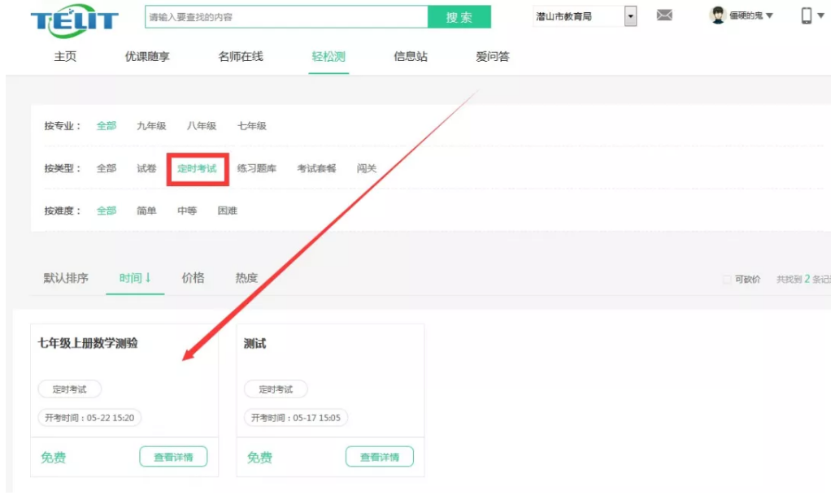Open the 潜山市教育局 dropdown arrow

pyautogui.click(x=630, y=16)
